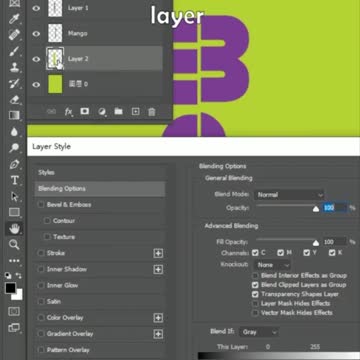Create a new layer
The image size is (360, 360).
135,111
